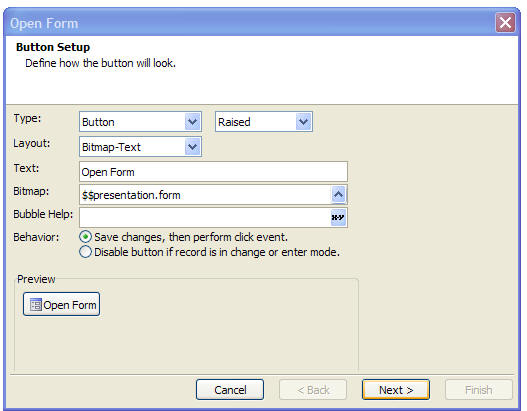Open the Raised style dropdown
Viewport: 527px width, 411px height.
click(303, 122)
